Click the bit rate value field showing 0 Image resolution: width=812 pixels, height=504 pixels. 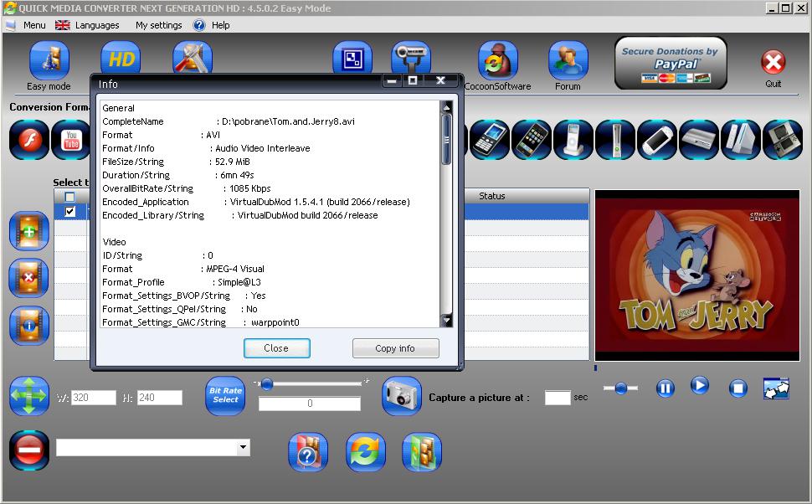(309, 404)
